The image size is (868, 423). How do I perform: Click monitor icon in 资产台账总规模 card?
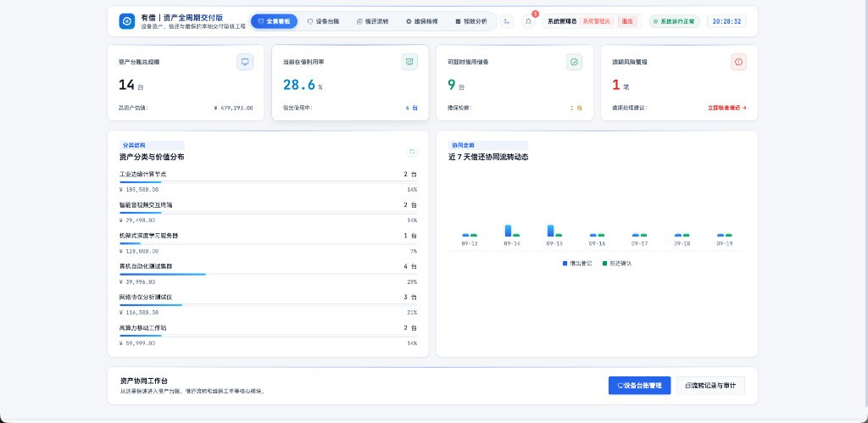point(245,62)
